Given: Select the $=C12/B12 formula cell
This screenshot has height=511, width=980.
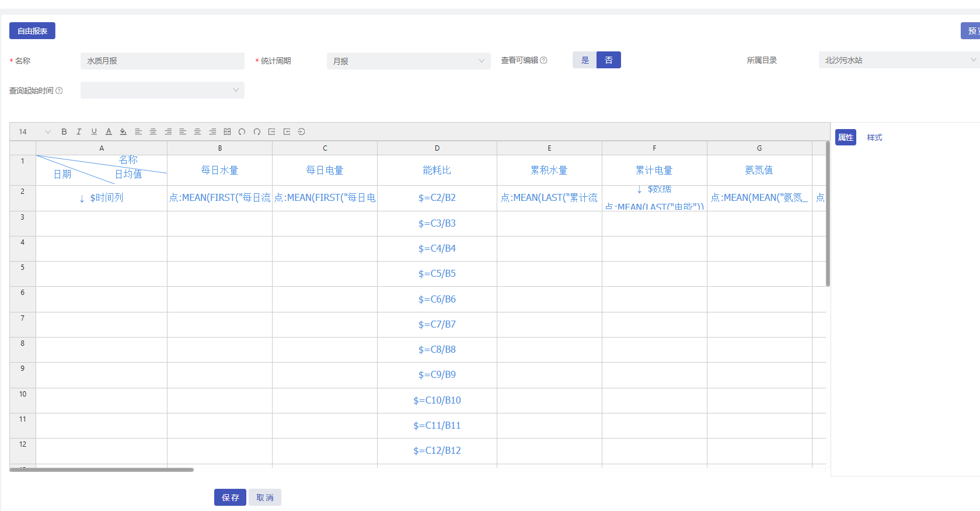Looking at the screenshot, I should [x=437, y=451].
